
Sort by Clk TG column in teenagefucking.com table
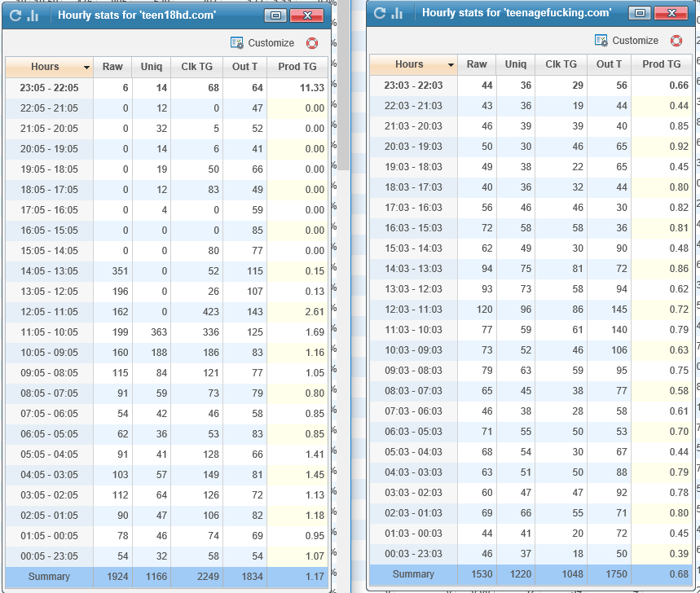[x=561, y=64]
